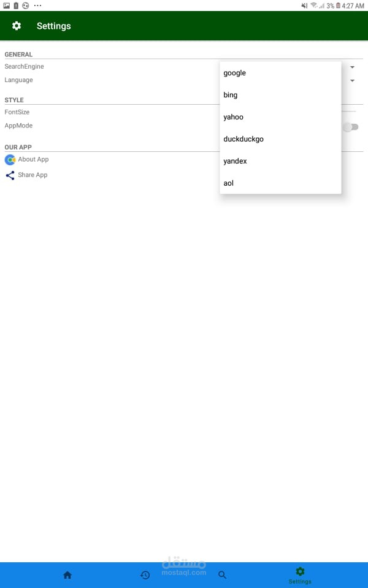Tap the Search magnifier in bottom bar
Screen dimensions: 368x588
222,575
